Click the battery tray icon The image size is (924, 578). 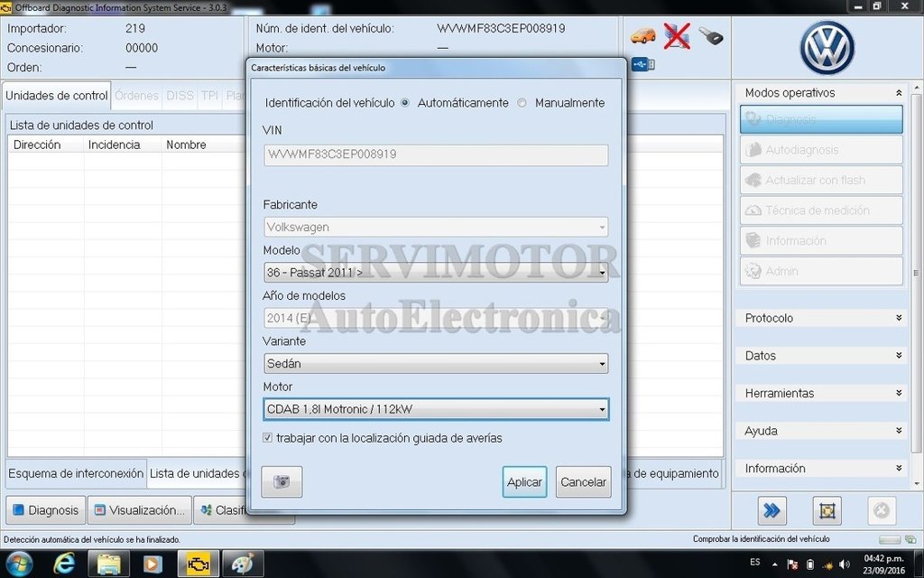coord(810,564)
